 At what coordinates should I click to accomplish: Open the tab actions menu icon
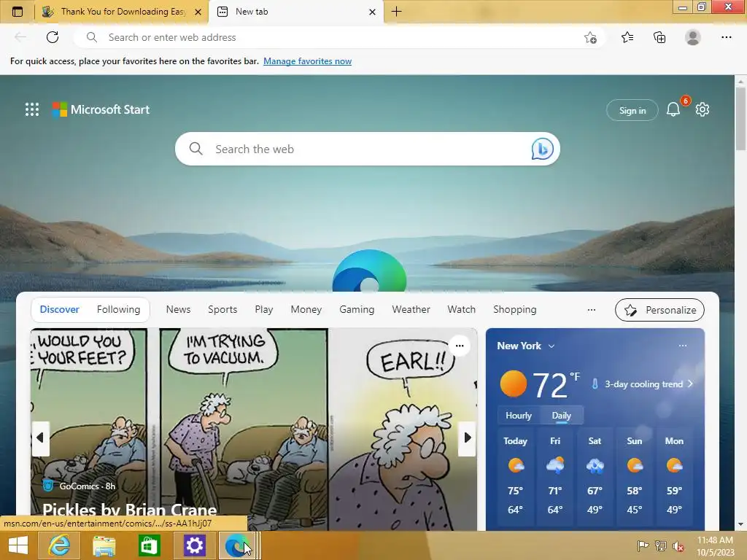pyautogui.click(x=18, y=12)
